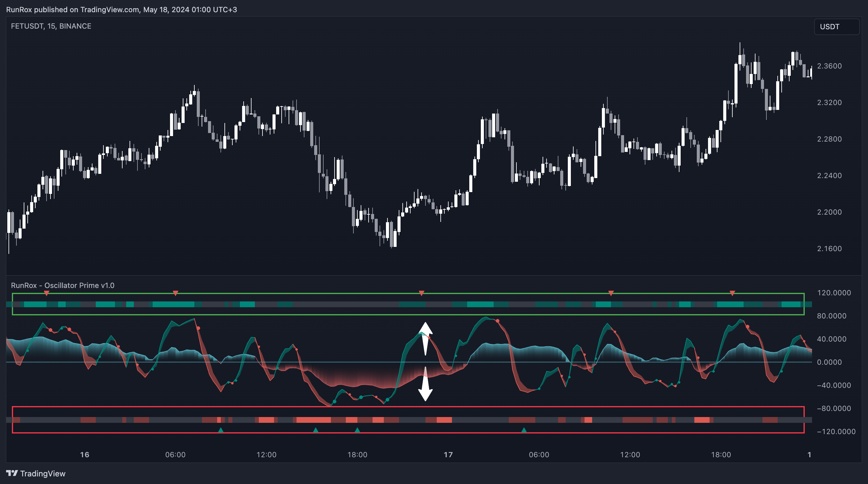Click the 2.3600 price axis label

click(829, 66)
